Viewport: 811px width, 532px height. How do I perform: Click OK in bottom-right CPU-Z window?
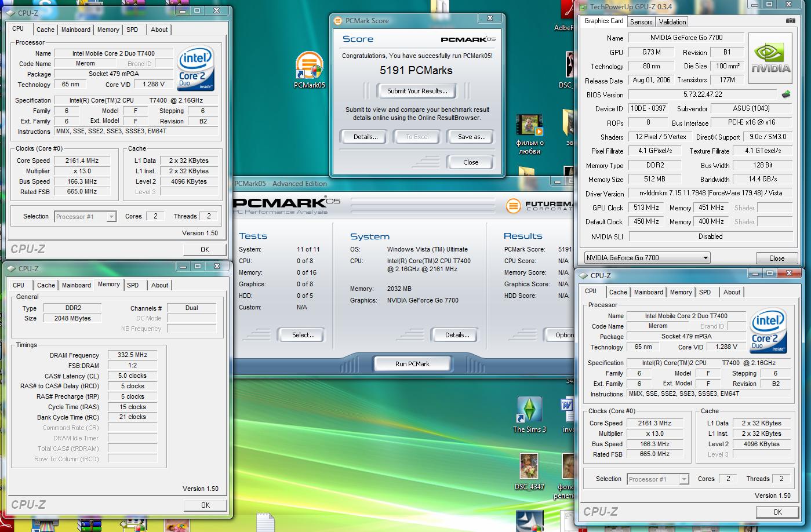[x=777, y=512]
